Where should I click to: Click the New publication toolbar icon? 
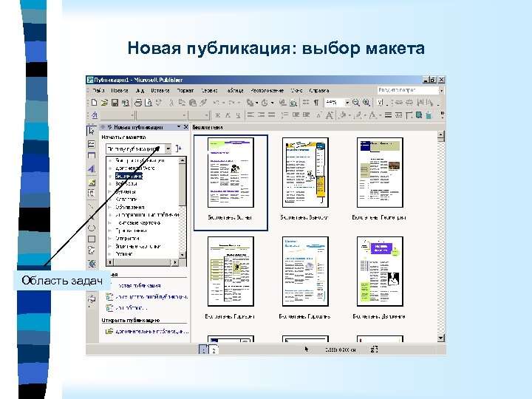pyautogui.click(x=95, y=103)
